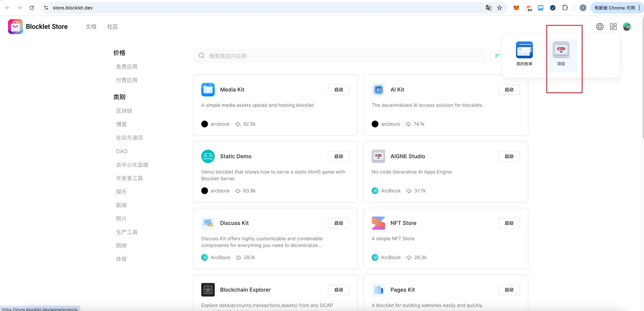Launch Media Kit with 启动 button
644x311 pixels.
click(339, 89)
